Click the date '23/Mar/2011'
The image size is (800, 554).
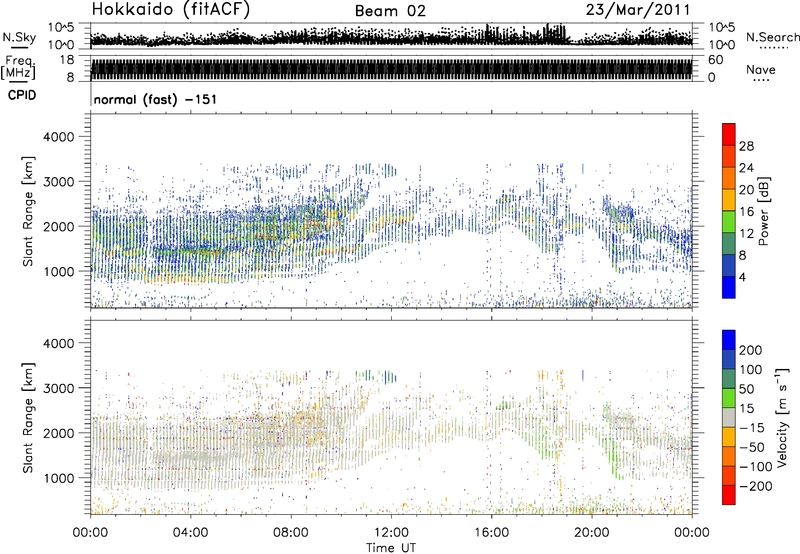pos(638,9)
